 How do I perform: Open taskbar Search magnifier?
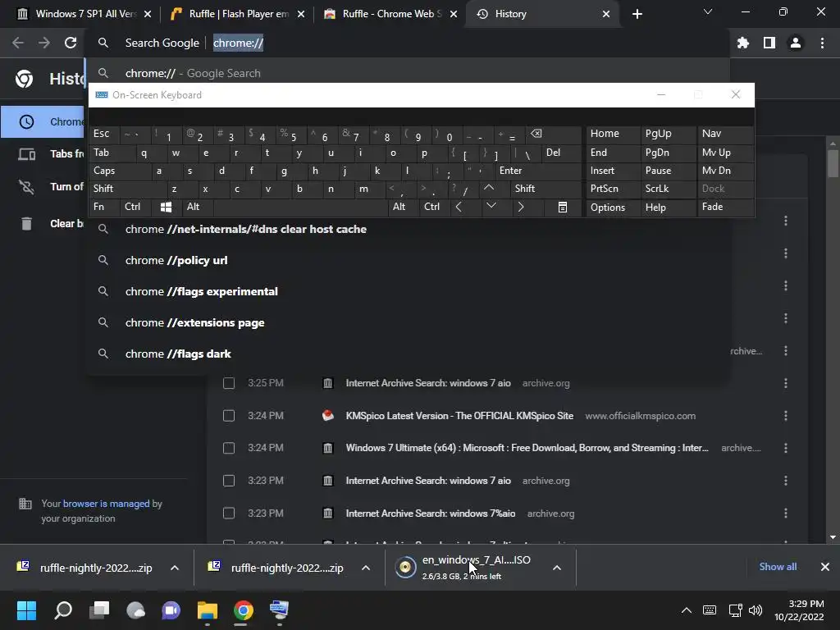(x=63, y=610)
